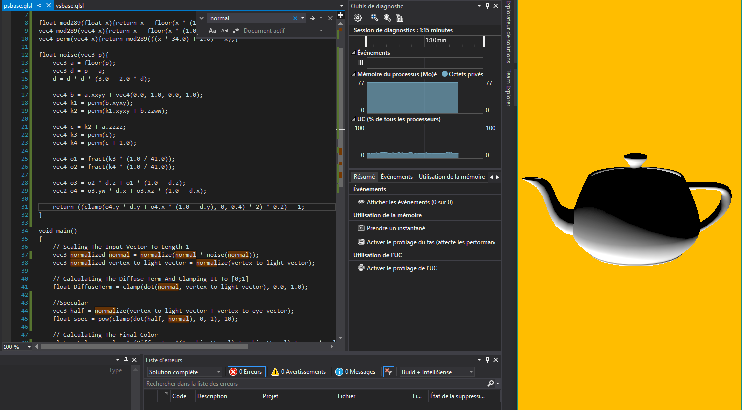
Task: Click zoom in icon in diagnostics toolbar
Action: coord(374,18)
